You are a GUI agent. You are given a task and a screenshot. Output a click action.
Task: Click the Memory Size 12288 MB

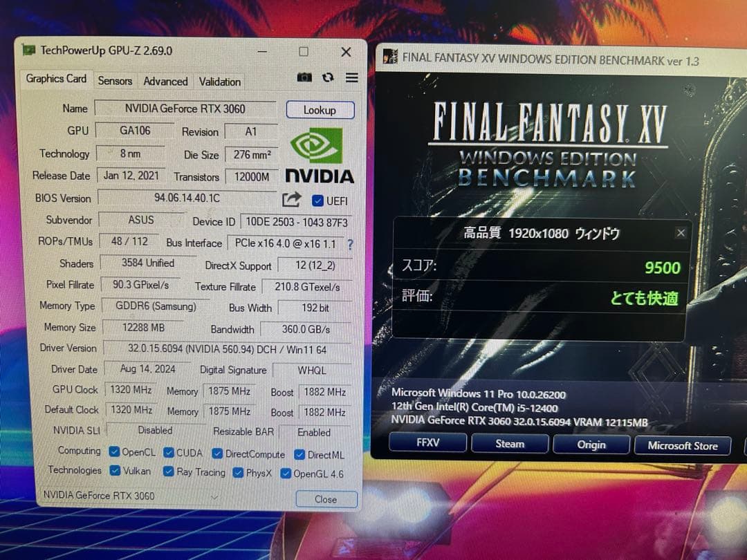click(143, 328)
